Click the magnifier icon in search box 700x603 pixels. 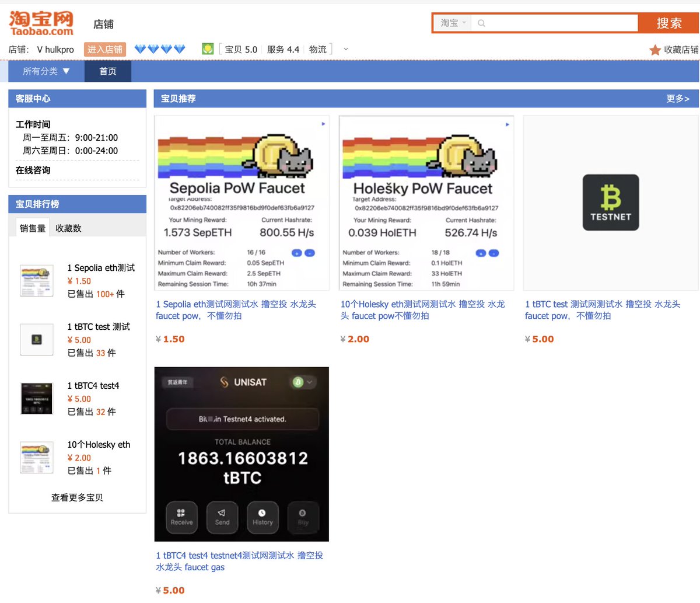click(481, 23)
